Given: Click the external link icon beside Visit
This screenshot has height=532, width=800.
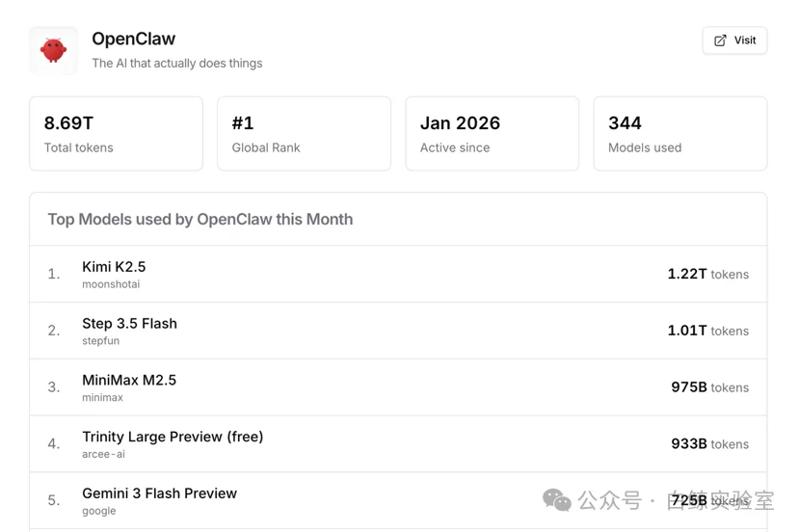Looking at the screenshot, I should [x=720, y=40].
